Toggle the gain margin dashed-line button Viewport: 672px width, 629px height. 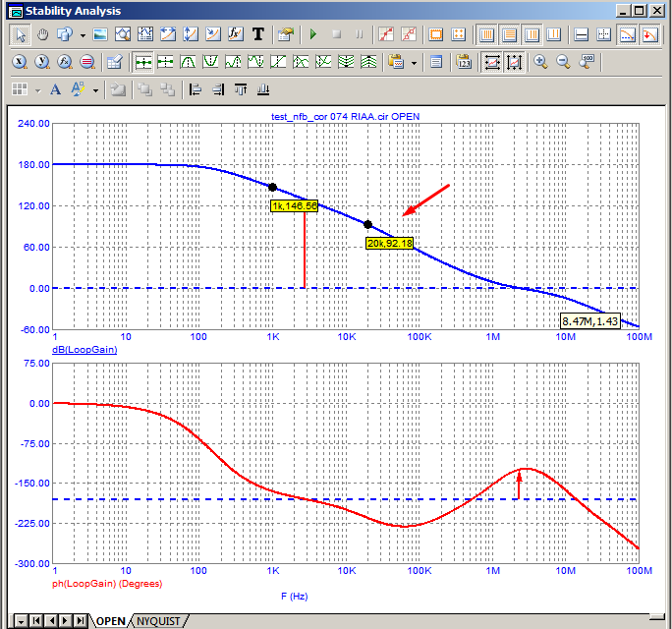click(x=628, y=34)
